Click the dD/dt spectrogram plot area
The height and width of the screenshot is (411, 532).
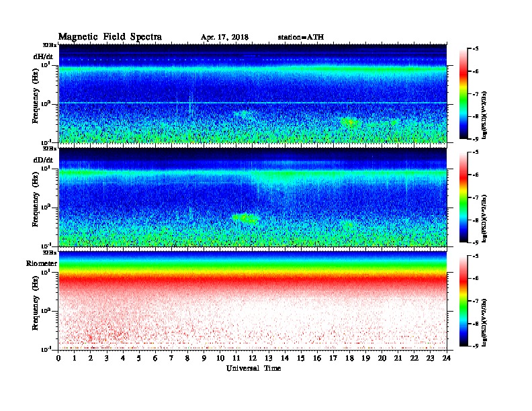(x=253, y=197)
